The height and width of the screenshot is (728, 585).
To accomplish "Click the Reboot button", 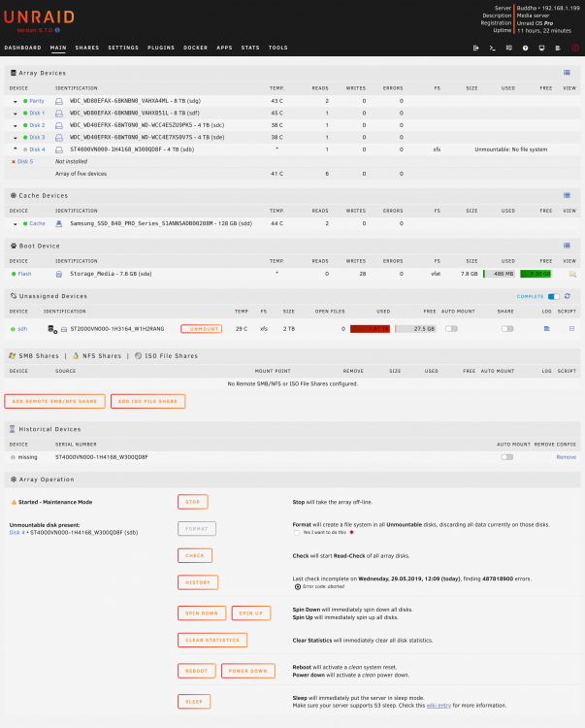I will tap(197, 671).
